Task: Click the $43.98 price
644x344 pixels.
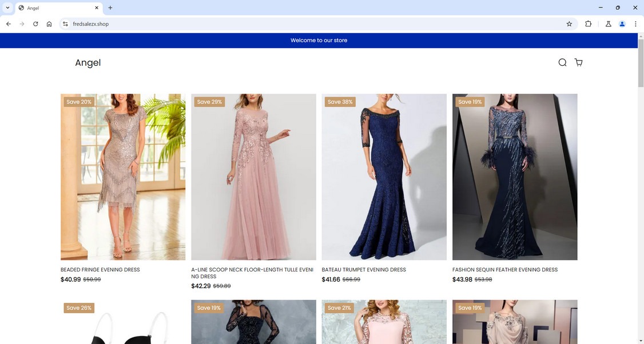Action: [463, 279]
